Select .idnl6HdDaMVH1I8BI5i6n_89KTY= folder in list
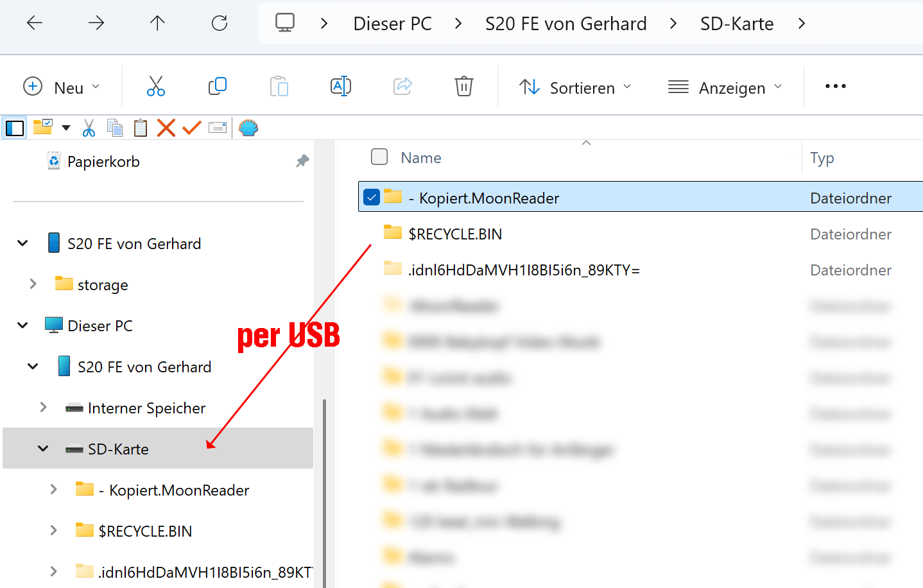This screenshot has width=923, height=588. click(524, 270)
